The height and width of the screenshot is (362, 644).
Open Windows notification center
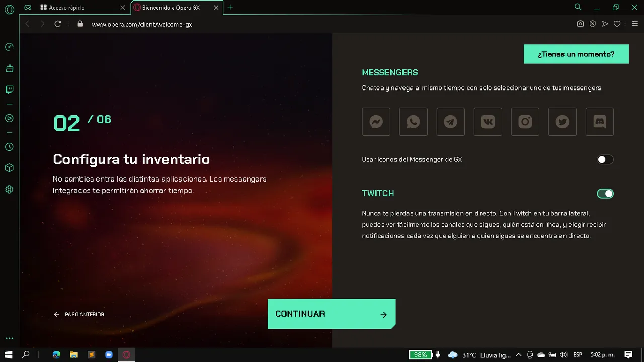coord(628,355)
